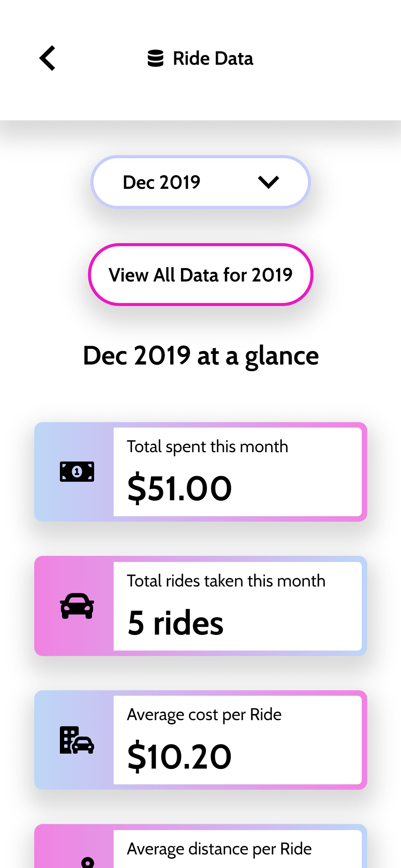
Task: Tap the back arrow icon
Action: (48, 58)
